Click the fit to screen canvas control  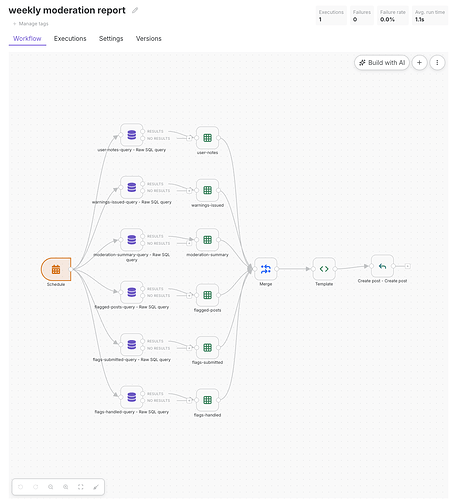[x=81, y=487]
